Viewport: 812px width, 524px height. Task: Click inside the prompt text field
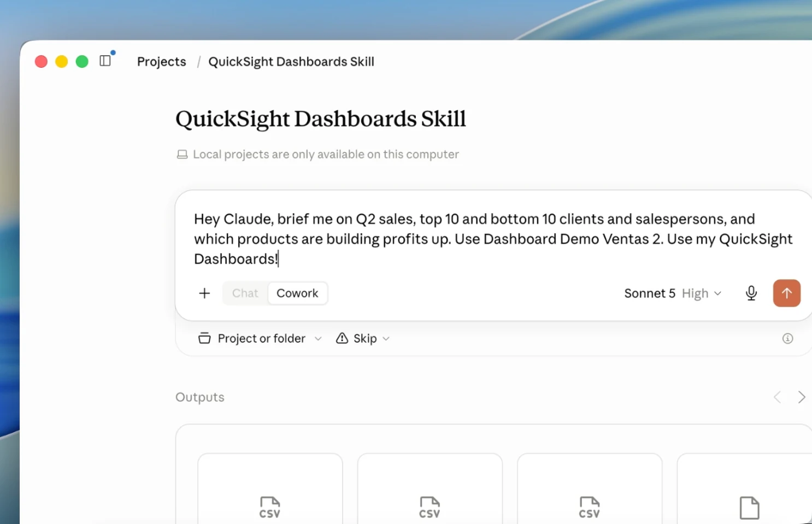493,239
